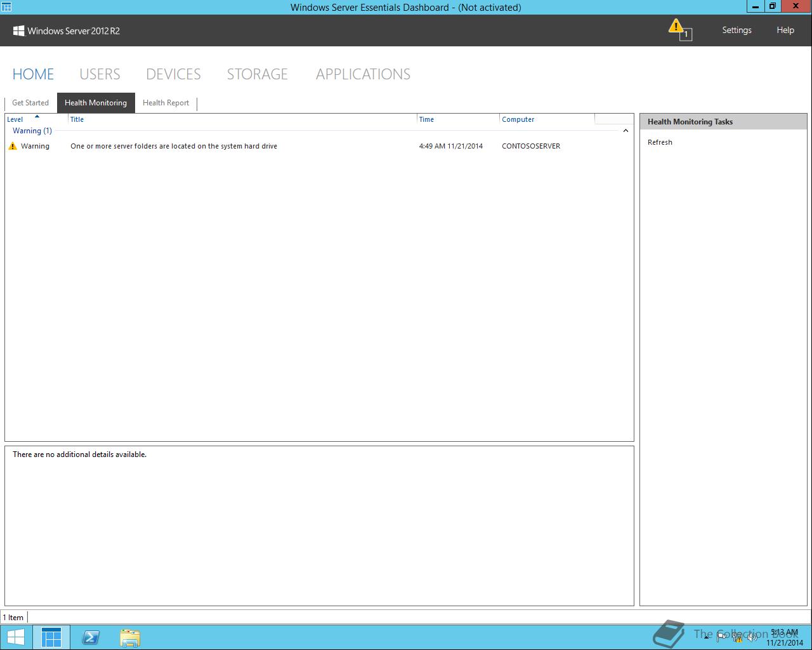The height and width of the screenshot is (650, 812).
Task: Open Help in the header
Action: (785, 30)
